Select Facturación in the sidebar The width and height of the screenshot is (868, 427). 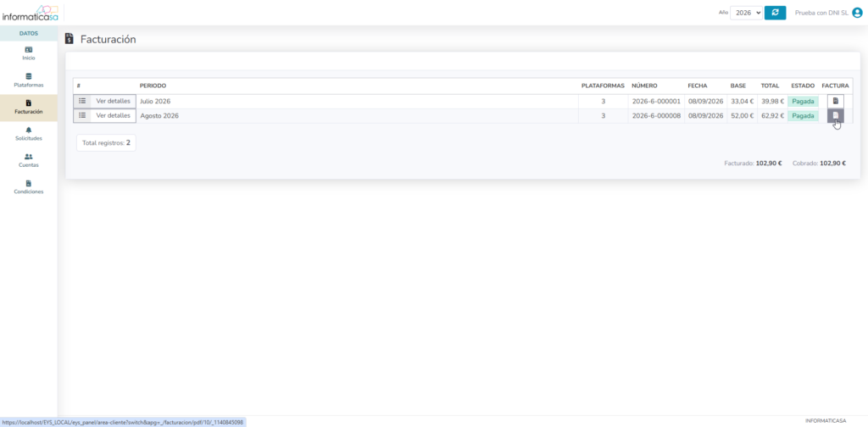(x=29, y=108)
